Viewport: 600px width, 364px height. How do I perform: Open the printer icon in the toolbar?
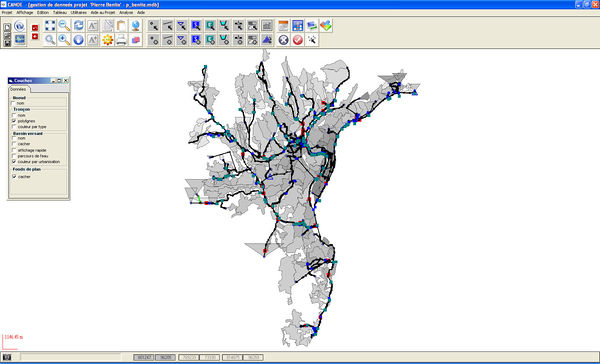point(122,40)
